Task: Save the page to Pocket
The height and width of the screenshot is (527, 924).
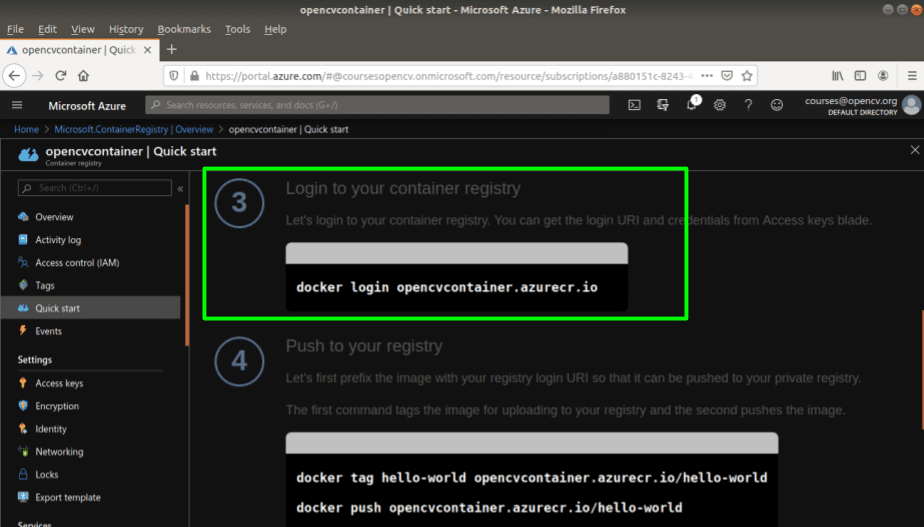Action: (x=727, y=75)
